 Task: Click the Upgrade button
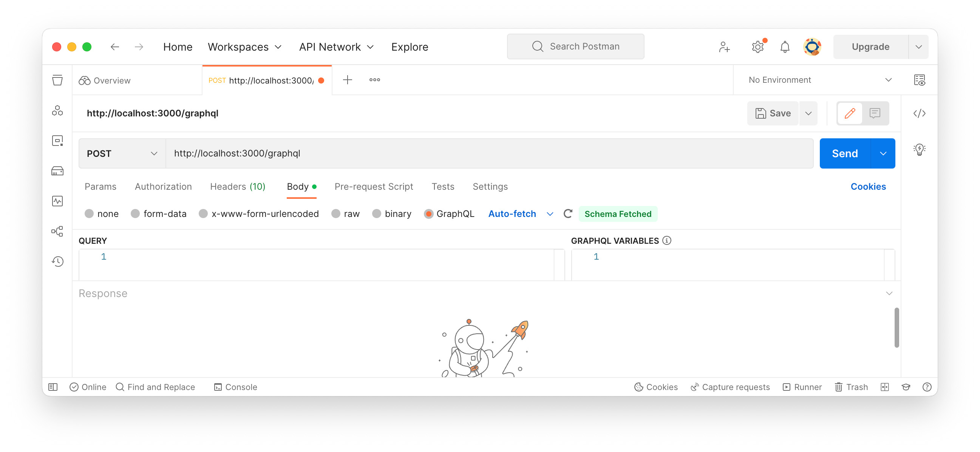870,47
